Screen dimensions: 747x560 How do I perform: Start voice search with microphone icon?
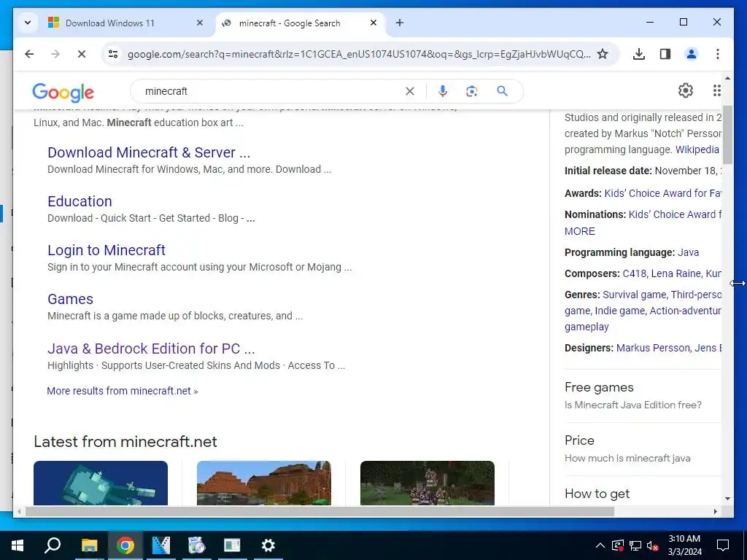click(x=443, y=91)
